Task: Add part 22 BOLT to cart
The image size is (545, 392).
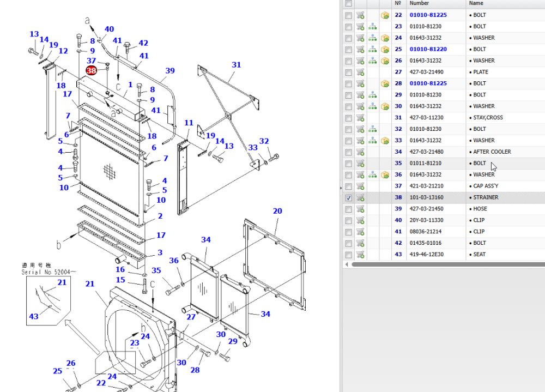Action: [x=360, y=15]
